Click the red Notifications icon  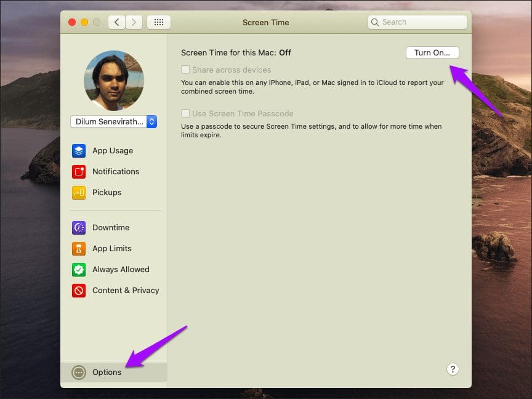(x=79, y=172)
